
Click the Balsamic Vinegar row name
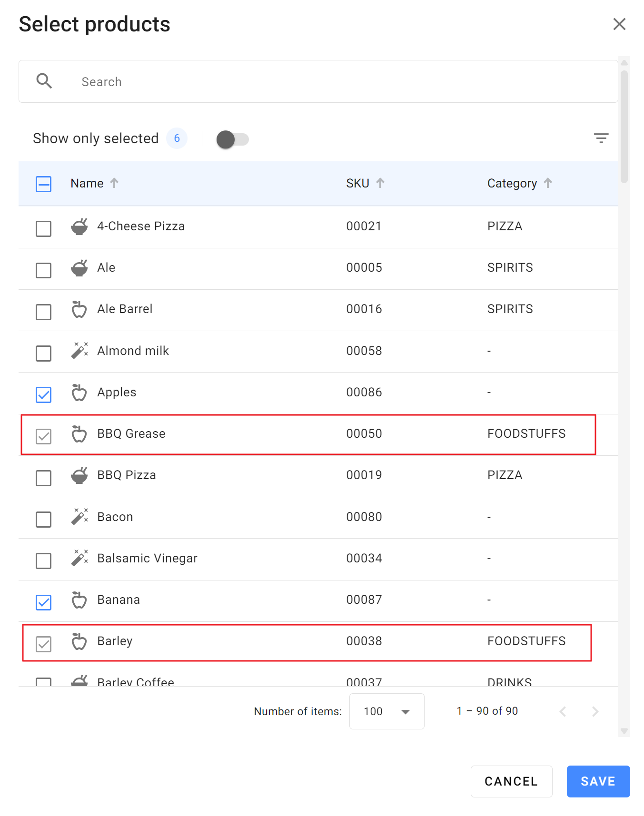pos(147,558)
